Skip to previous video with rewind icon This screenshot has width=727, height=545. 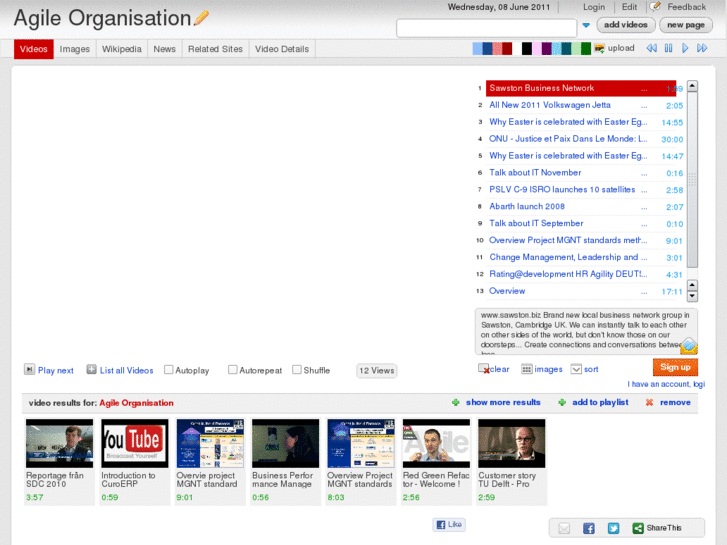[x=651, y=48]
